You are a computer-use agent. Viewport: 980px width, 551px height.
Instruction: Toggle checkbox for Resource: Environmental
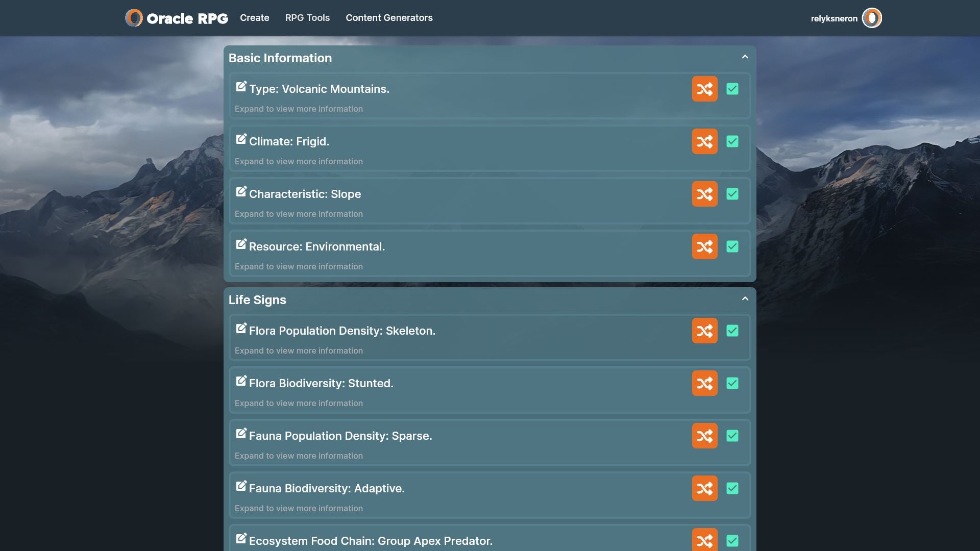[732, 246]
